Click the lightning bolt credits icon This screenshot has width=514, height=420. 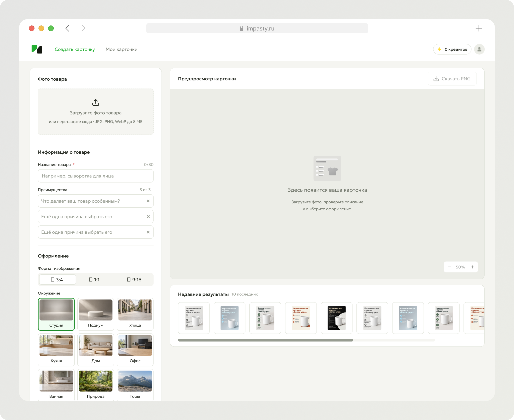pos(440,49)
